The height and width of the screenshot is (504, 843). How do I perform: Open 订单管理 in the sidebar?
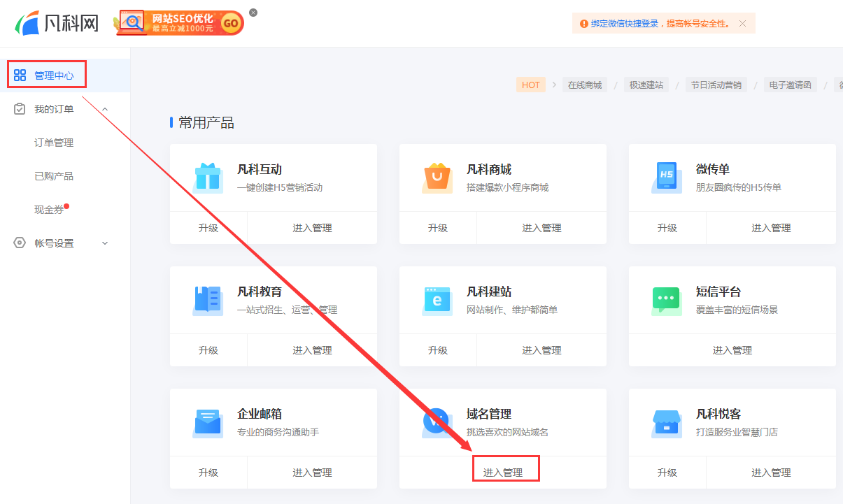click(x=54, y=143)
